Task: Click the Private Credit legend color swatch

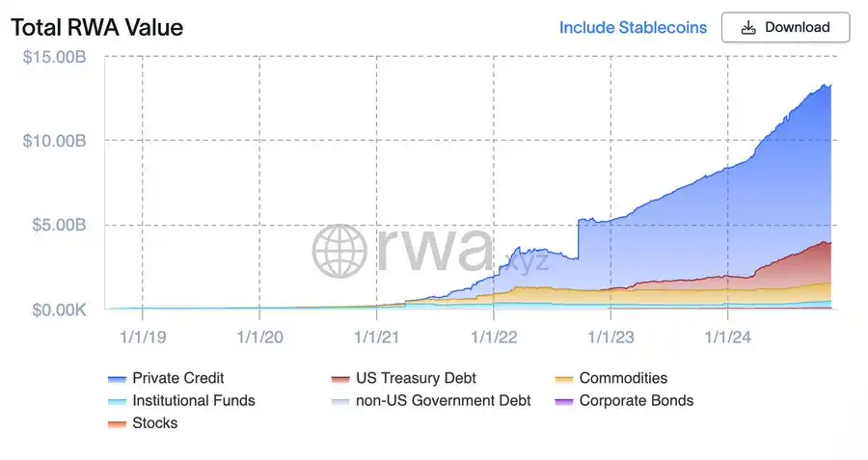Action: (118, 379)
